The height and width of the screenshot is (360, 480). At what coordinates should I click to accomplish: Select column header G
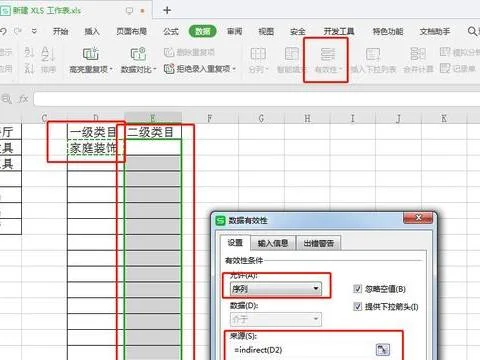click(261, 118)
